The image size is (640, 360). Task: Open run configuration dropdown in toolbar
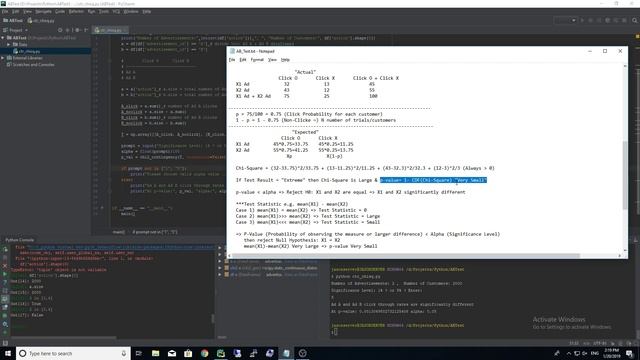pyautogui.click(x=565, y=20)
